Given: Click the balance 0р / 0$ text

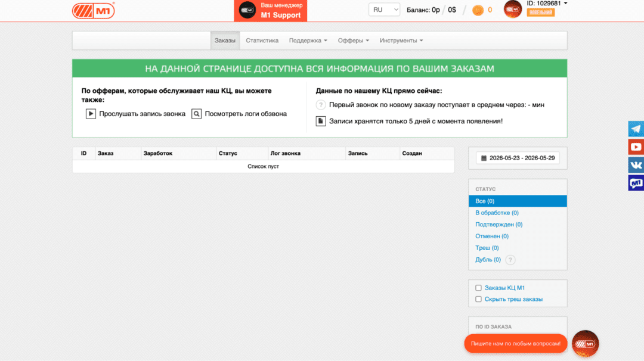Looking at the screenshot, I should (431, 10).
